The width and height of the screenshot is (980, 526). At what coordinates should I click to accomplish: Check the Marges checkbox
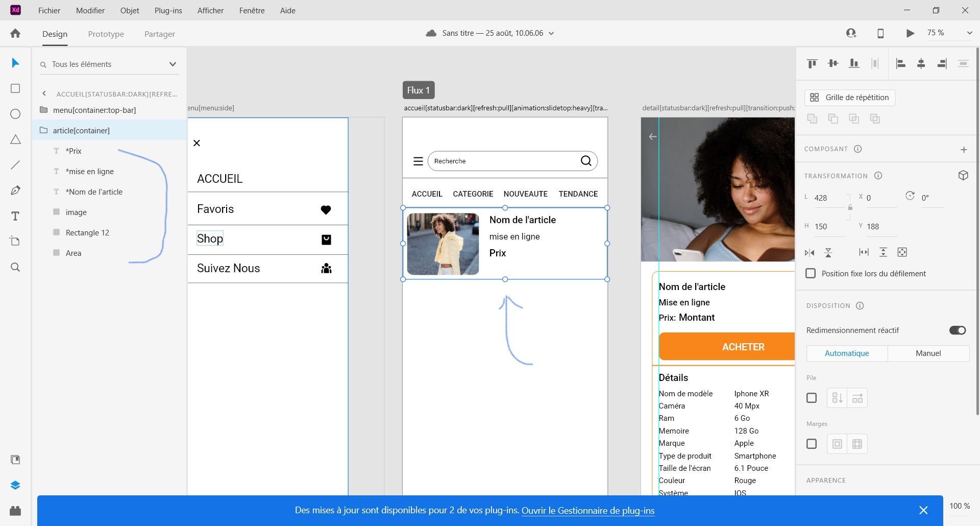812,444
